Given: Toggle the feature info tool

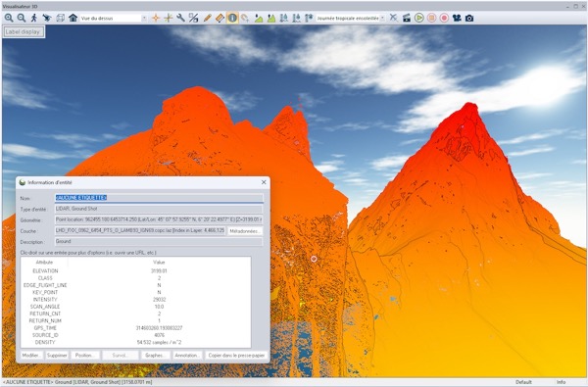Looking at the screenshot, I should tap(232, 18).
